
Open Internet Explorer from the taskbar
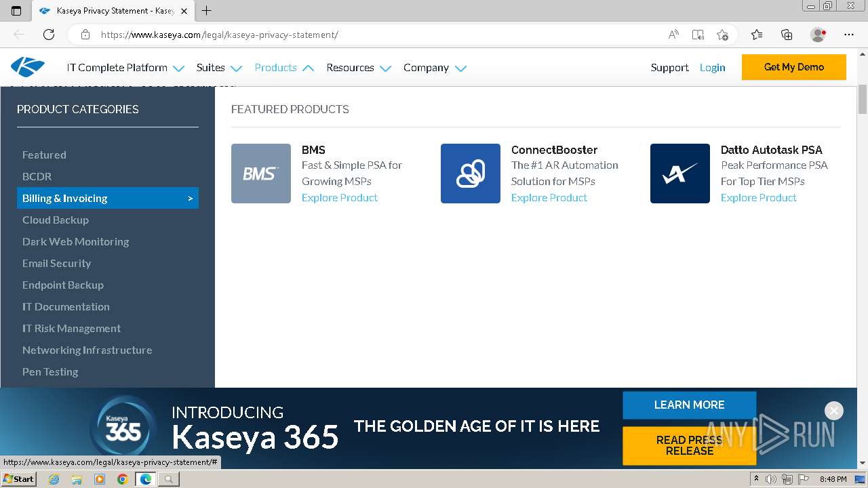[54, 479]
